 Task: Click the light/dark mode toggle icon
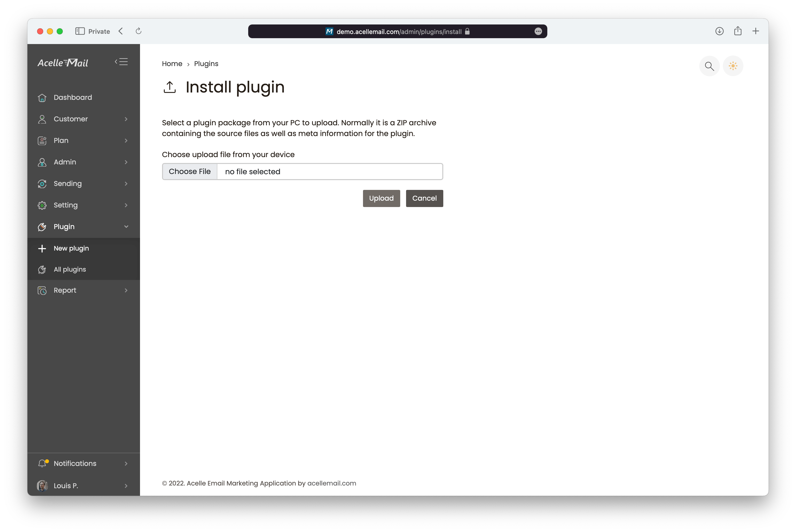point(734,66)
